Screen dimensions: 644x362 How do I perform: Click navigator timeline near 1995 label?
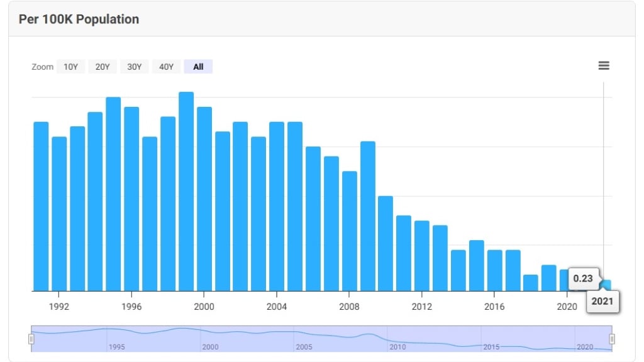[116, 339]
